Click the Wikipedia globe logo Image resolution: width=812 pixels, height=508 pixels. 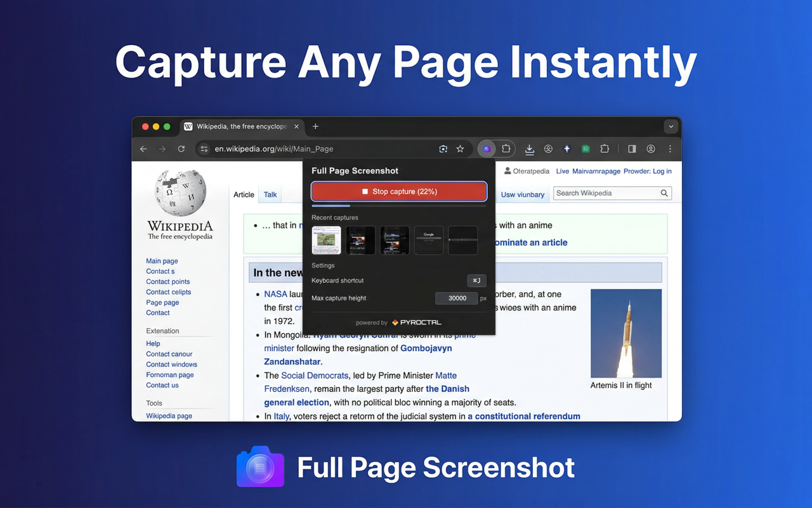(x=180, y=192)
